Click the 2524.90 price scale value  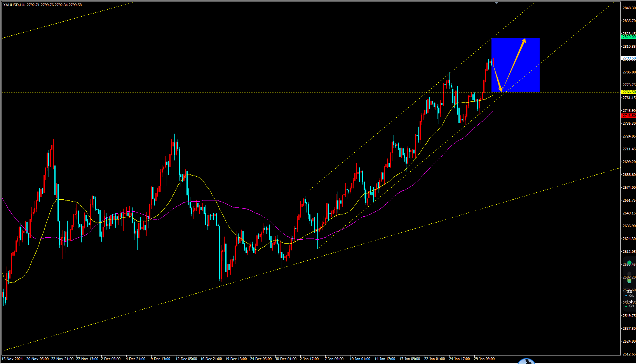[629, 341]
